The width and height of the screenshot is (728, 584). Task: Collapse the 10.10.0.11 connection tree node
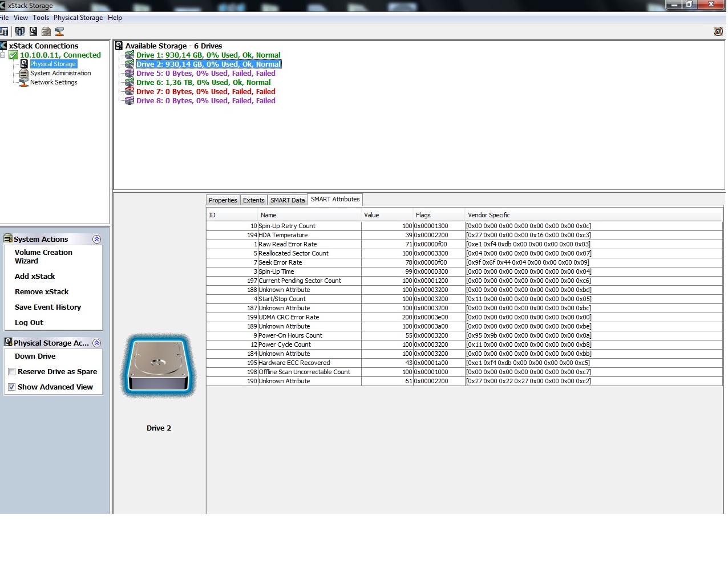tap(3, 55)
